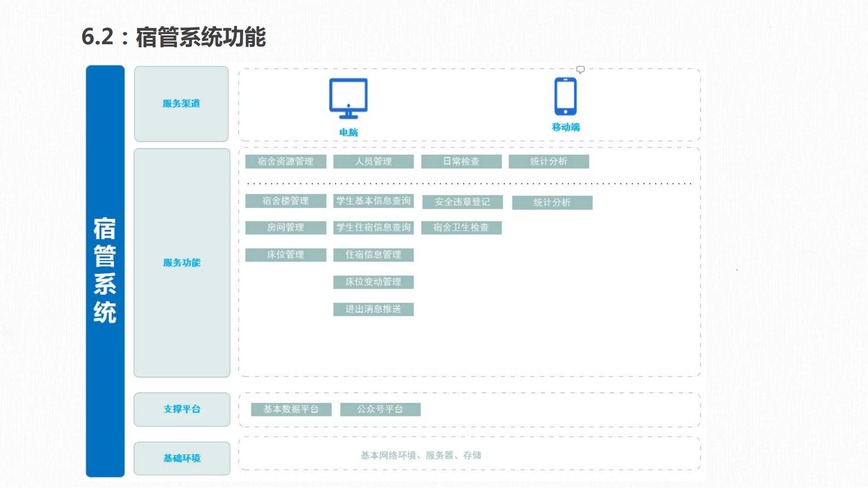The width and height of the screenshot is (868, 488).
Task: Click the 床位变动管理 block
Action: [x=373, y=282]
